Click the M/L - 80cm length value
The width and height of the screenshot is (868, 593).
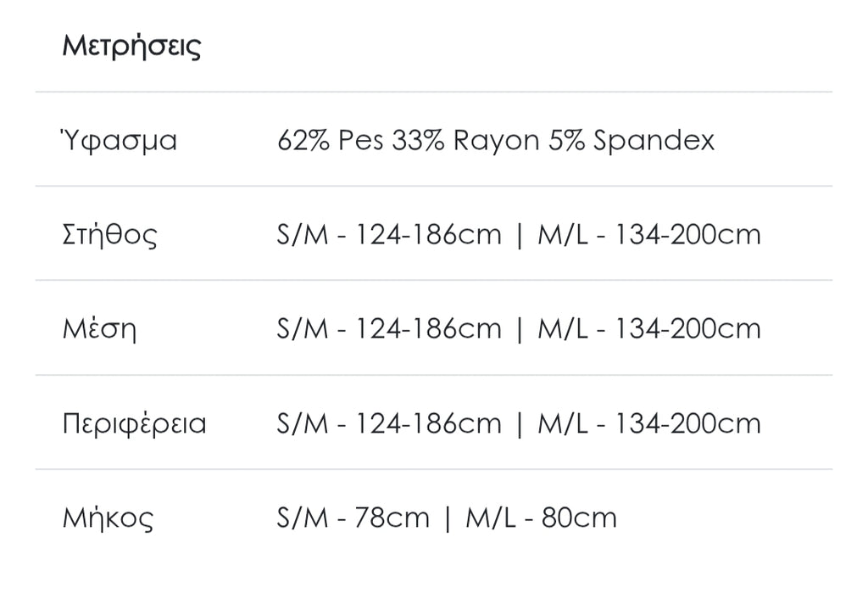point(541,517)
